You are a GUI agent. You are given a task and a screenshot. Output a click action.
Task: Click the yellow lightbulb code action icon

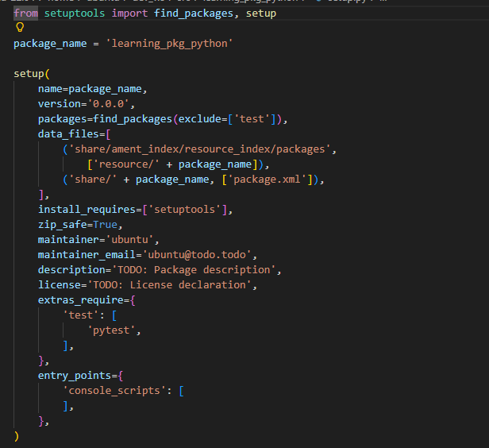tap(20, 28)
